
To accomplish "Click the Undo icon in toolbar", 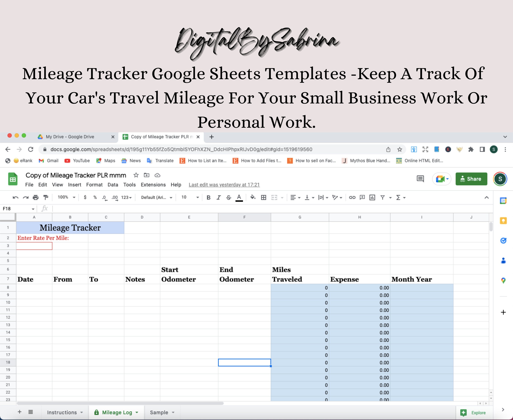I will pos(15,198).
